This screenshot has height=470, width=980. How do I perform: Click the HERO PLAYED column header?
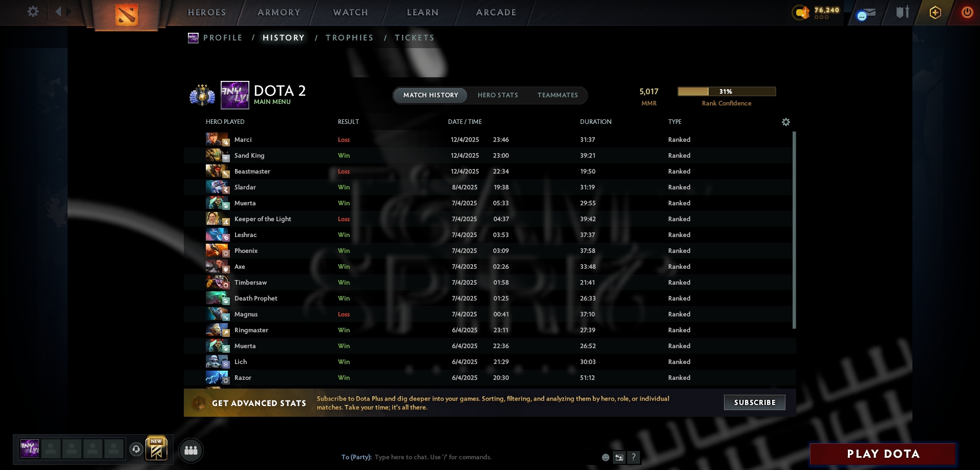(225, 122)
